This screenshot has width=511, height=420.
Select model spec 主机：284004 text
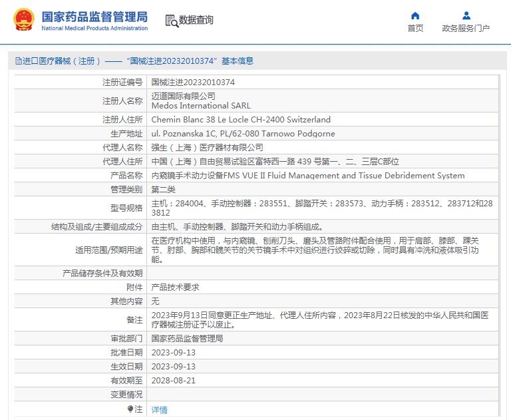click(x=322, y=208)
